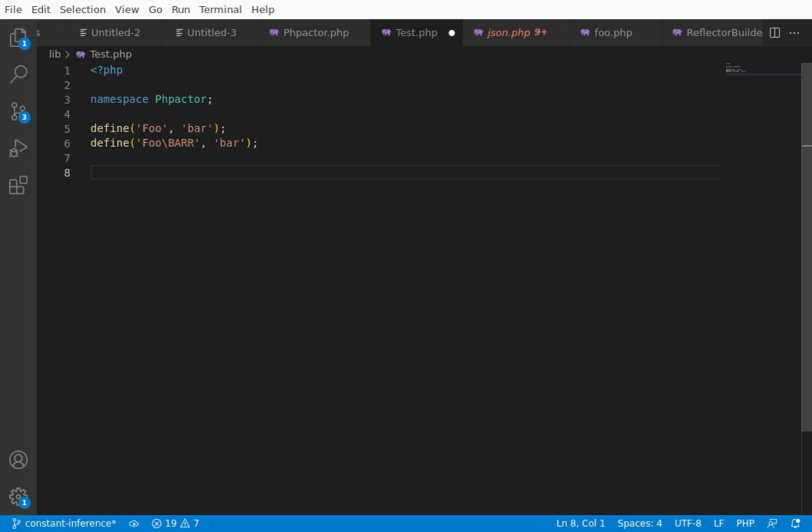Viewport: 812px width, 532px height.
Task: Click the feedback icon in status bar
Action: 772,524
